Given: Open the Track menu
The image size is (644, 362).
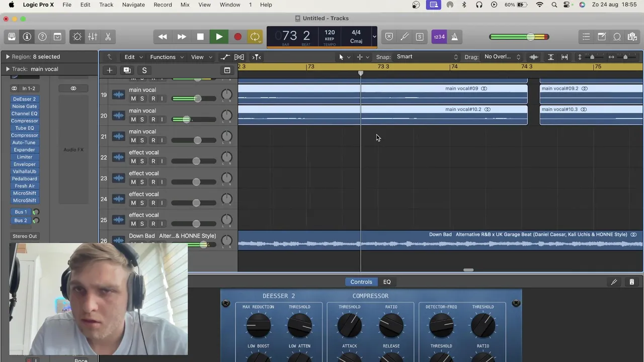Looking at the screenshot, I should coord(106,5).
